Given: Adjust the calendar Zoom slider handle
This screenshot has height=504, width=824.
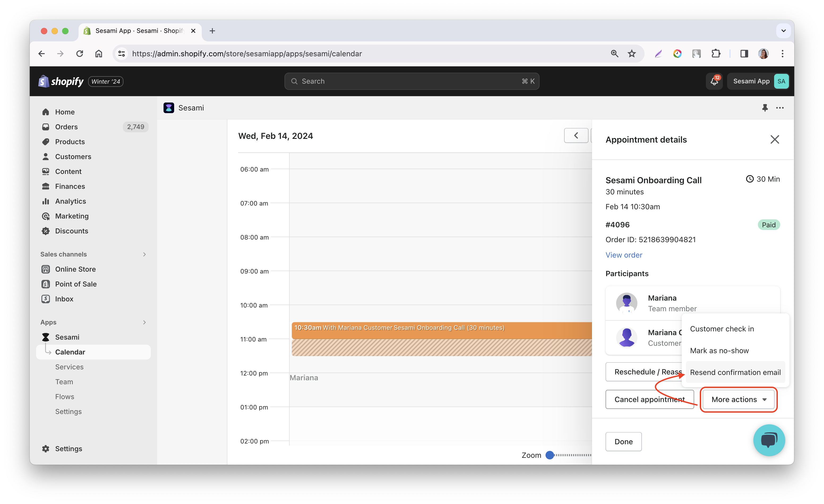Looking at the screenshot, I should click(550, 455).
